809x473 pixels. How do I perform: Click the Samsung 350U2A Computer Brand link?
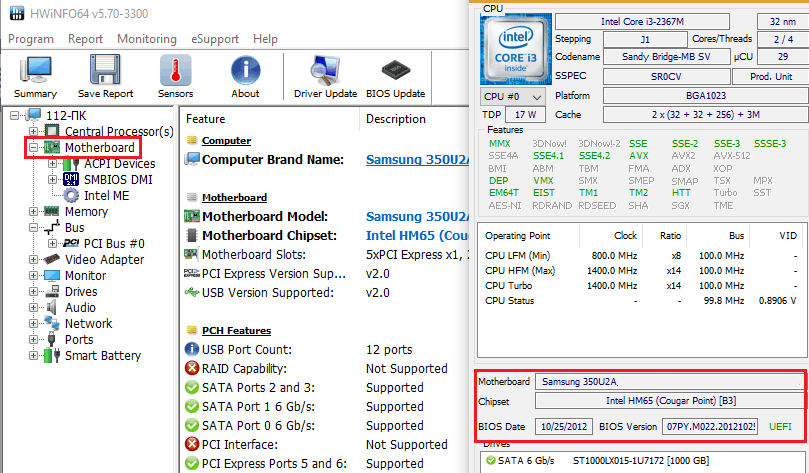[416, 159]
